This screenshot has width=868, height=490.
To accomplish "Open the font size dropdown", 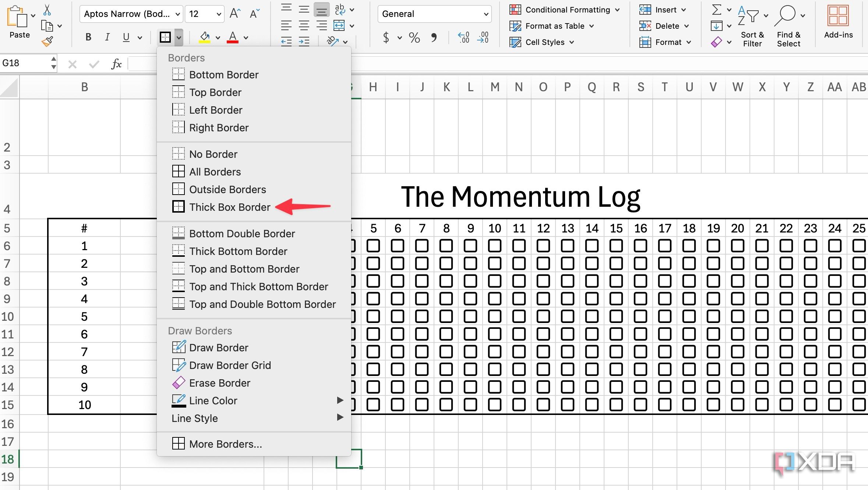I will coord(218,14).
